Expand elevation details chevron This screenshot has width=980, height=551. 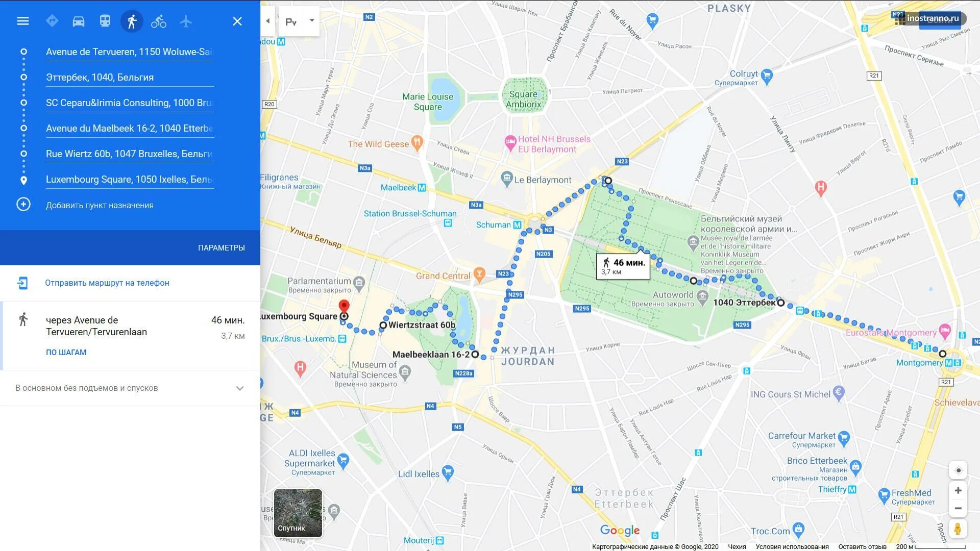[240, 388]
